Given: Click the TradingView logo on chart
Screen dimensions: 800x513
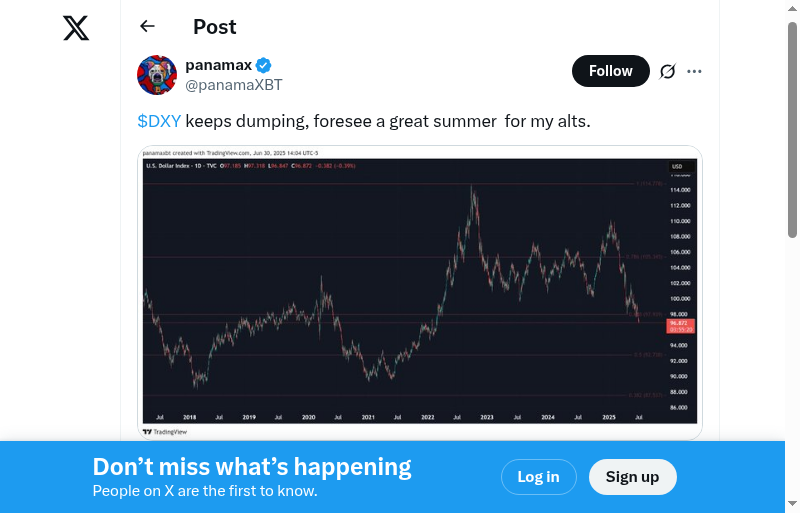Looking at the screenshot, I should (165, 432).
